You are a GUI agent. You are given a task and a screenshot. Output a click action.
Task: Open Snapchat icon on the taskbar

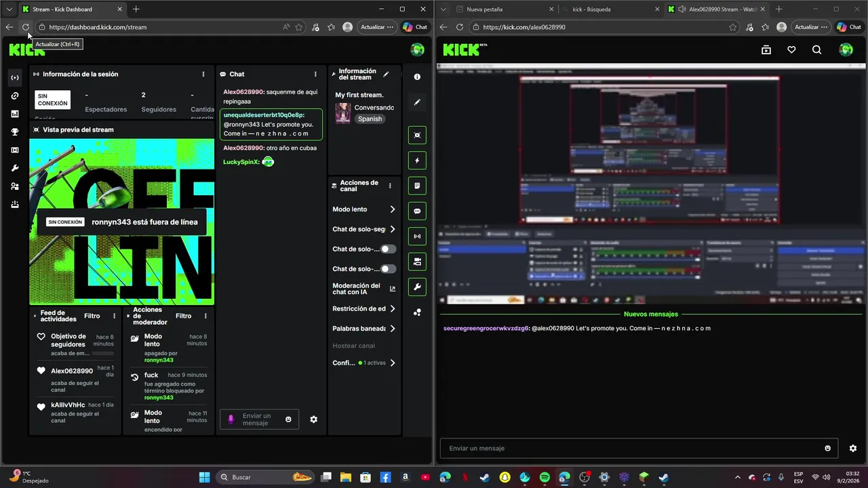point(505,477)
